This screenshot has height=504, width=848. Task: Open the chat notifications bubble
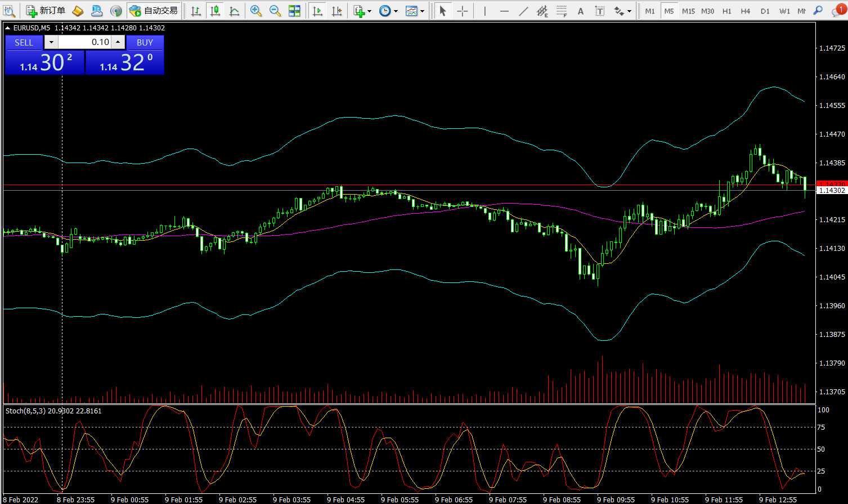[x=838, y=11]
